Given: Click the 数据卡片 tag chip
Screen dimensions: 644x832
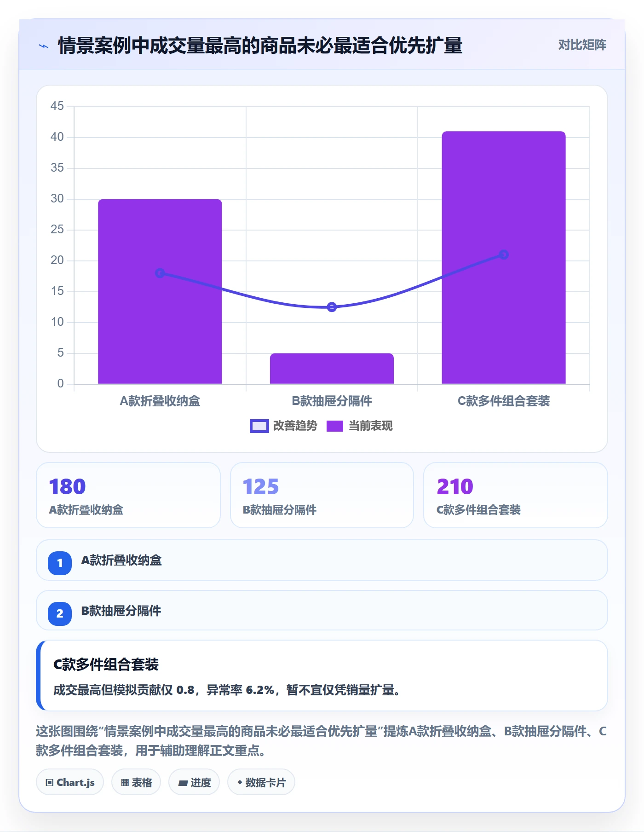Looking at the screenshot, I should (261, 782).
